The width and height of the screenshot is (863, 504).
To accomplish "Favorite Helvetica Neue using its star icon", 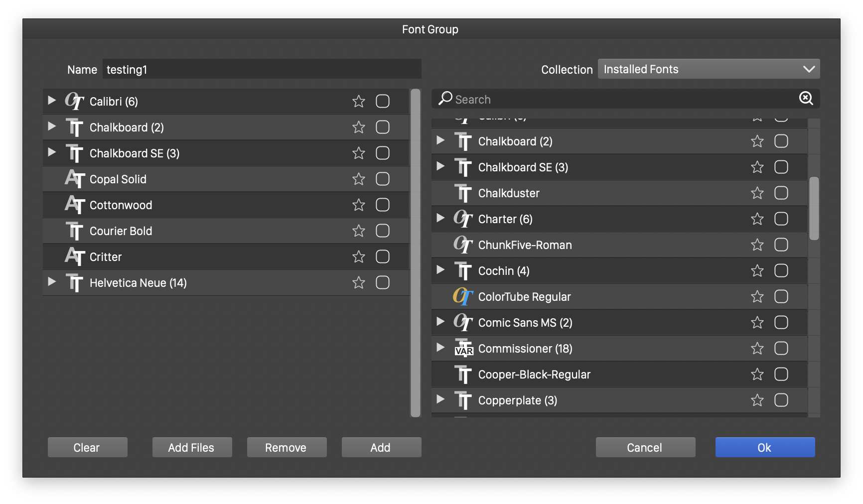I will click(x=358, y=282).
